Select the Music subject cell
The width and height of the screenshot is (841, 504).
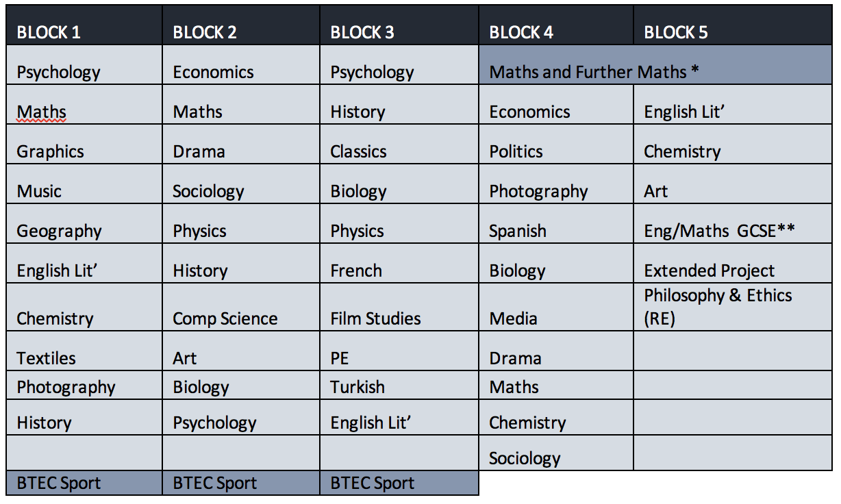click(39, 191)
